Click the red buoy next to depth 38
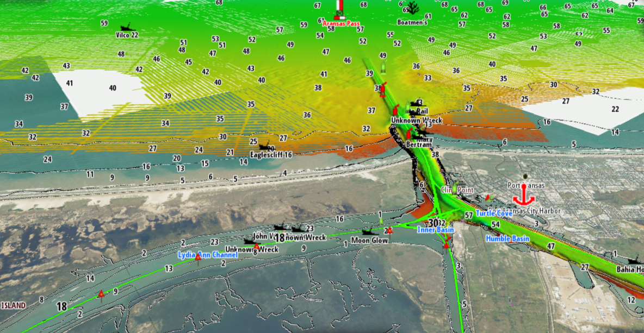This screenshot has height=333, width=644. point(383,90)
